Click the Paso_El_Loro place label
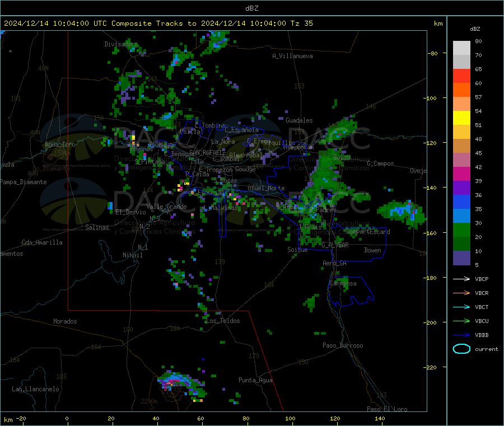The height and width of the screenshot is (426, 504). [387, 409]
